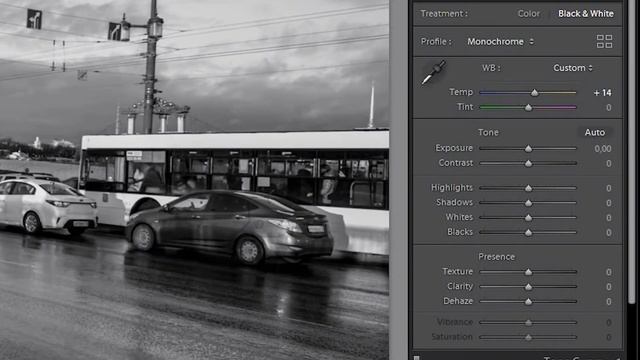Switch Treatment to Black & White

coord(586,13)
